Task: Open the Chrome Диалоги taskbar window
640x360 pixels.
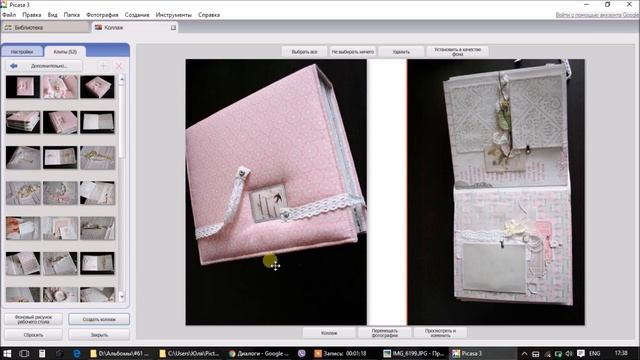Action: pyautogui.click(x=259, y=353)
